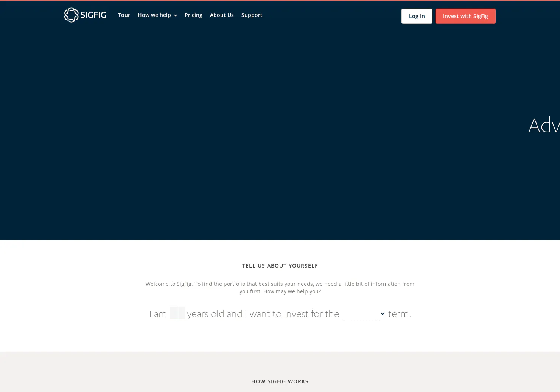This screenshot has width=560, height=392.
Task: Click Invest with SigFig button
Action: [465, 16]
